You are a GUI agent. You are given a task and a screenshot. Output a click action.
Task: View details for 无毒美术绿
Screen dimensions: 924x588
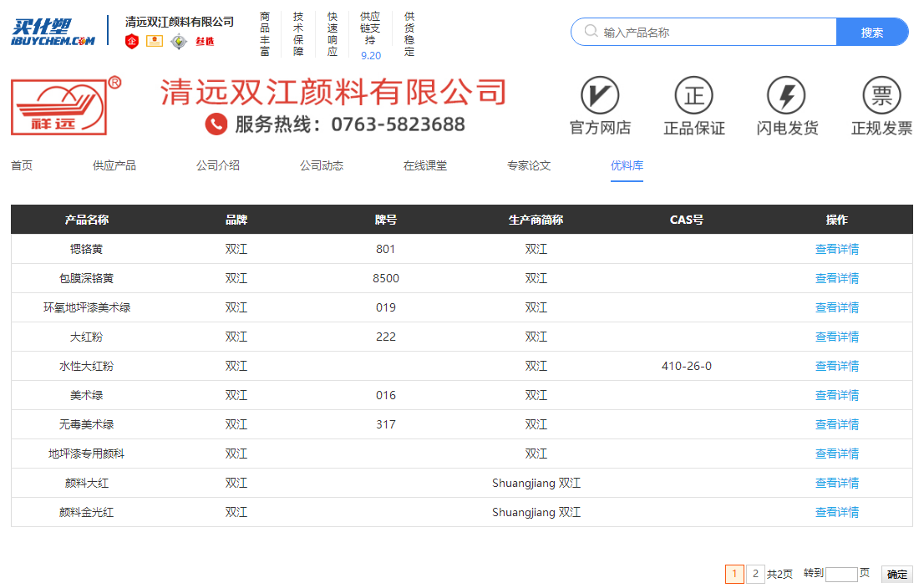837,424
